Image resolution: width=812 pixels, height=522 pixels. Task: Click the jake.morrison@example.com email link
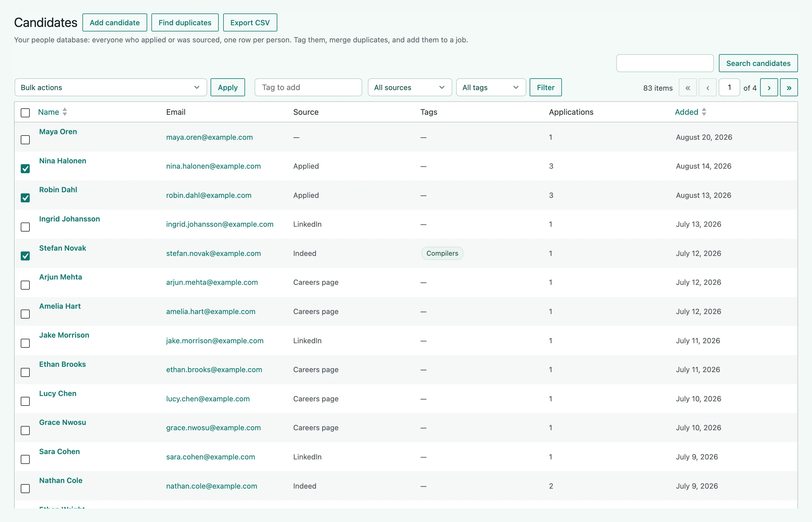pyautogui.click(x=215, y=341)
